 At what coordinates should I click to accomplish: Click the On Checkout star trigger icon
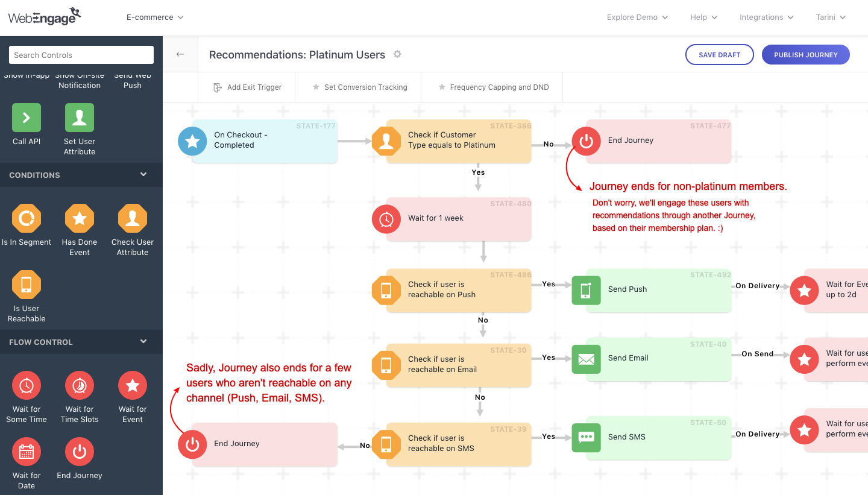pos(192,141)
